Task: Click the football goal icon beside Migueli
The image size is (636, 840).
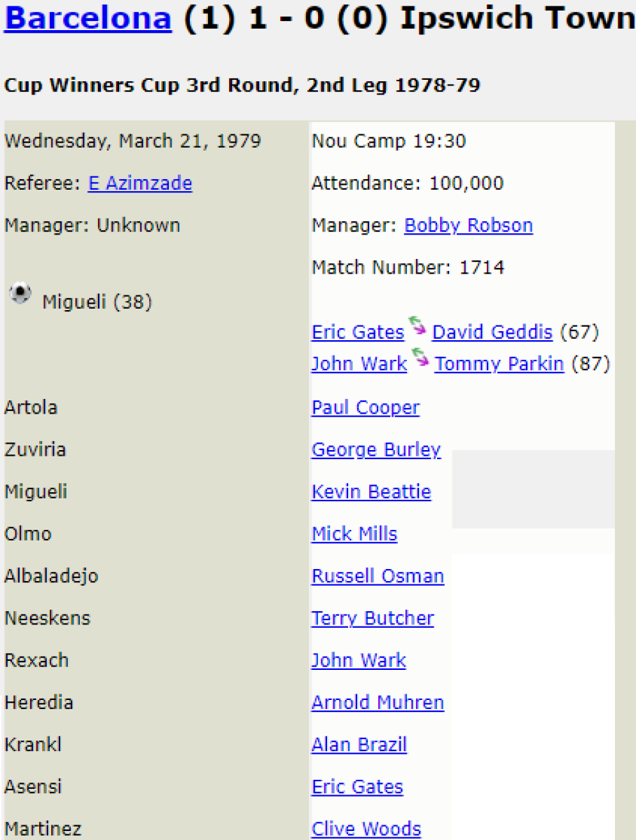Action: pyautogui.click(x=21, y=293)
